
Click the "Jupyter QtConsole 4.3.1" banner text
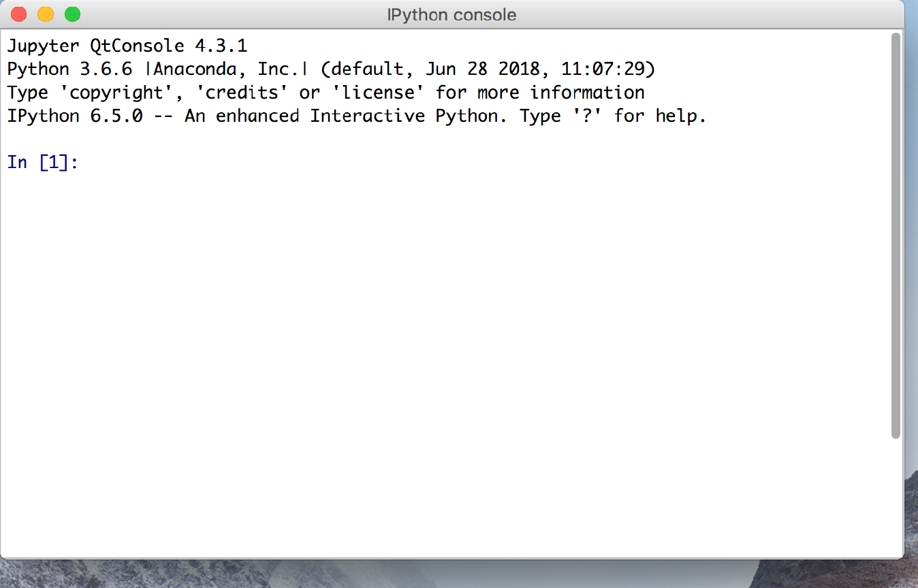coord(127,46)
